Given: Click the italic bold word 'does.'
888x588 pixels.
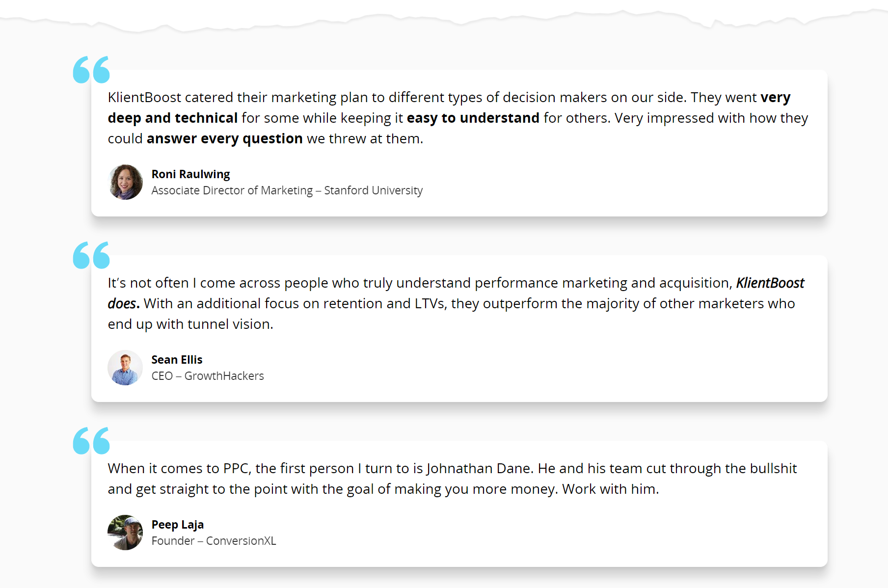Looking at the screenshot, I should pyautogui.click(x=124, y=304).
